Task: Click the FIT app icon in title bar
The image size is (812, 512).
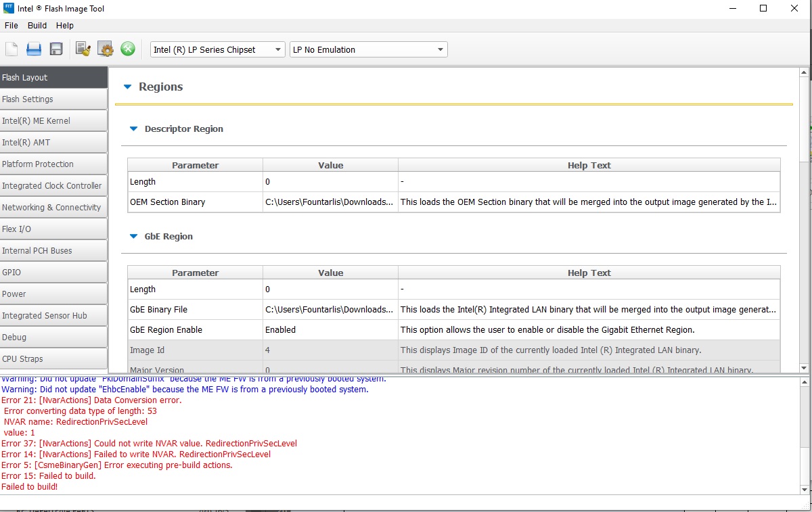Action: pos(9,9)
